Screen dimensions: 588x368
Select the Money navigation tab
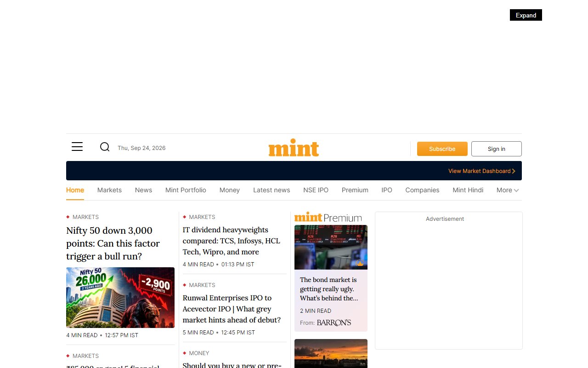click(230, 190)
